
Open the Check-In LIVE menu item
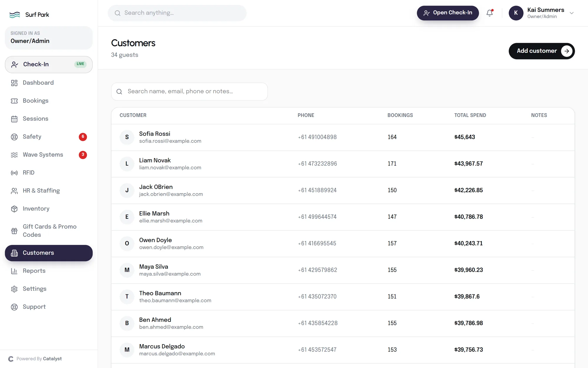coord(49,64)
